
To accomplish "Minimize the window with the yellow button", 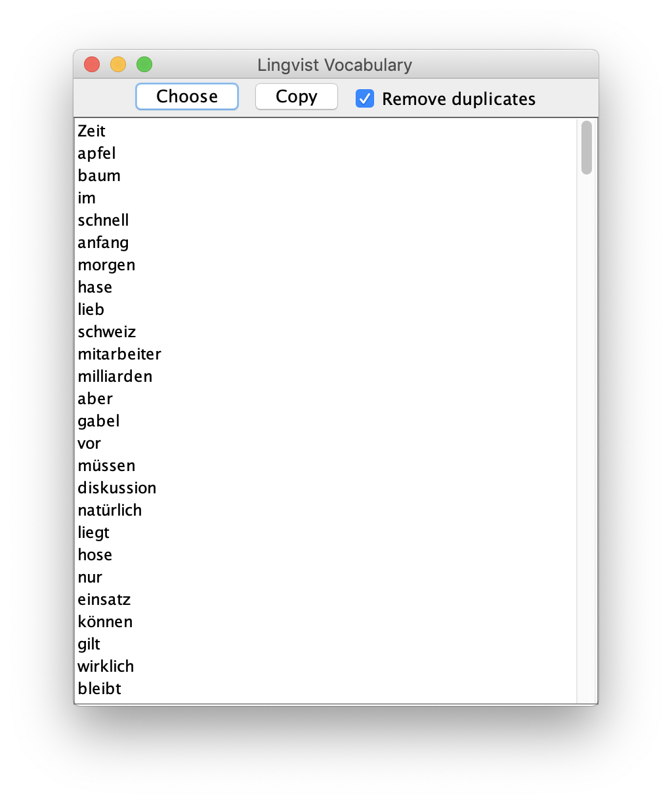I will click(118, 64).
